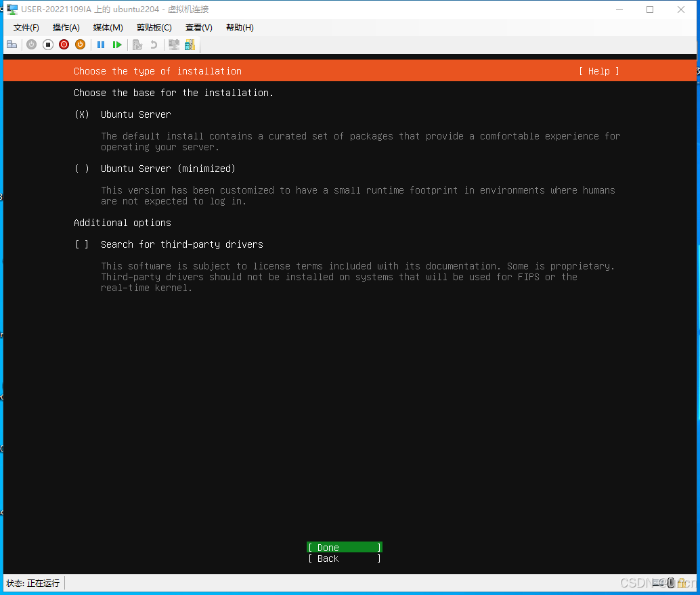Maximize the virtual machine connection window
The width and height of the screenshot is (700, 595).
(x=650, y=9)
